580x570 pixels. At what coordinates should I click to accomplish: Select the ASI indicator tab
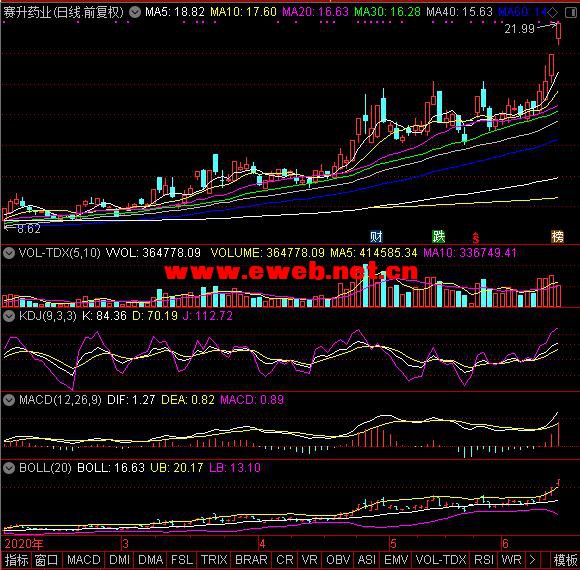point(367,560)
